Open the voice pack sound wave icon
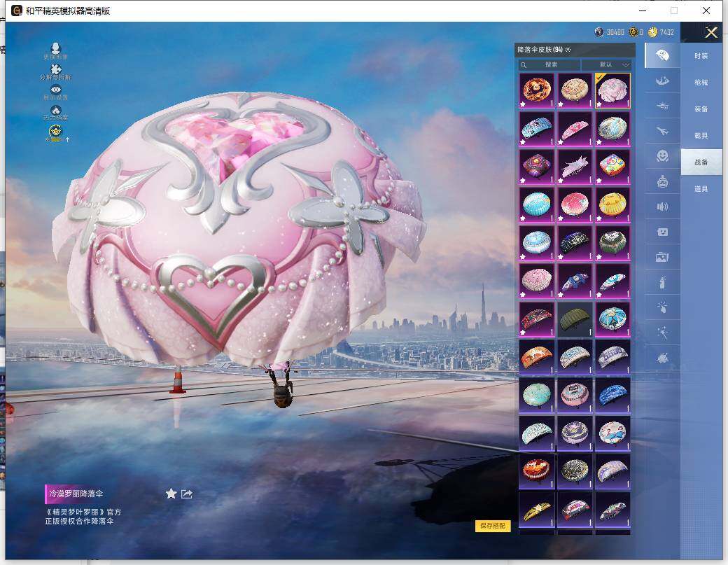Screen dimensions: 728x565 point(662,207)
